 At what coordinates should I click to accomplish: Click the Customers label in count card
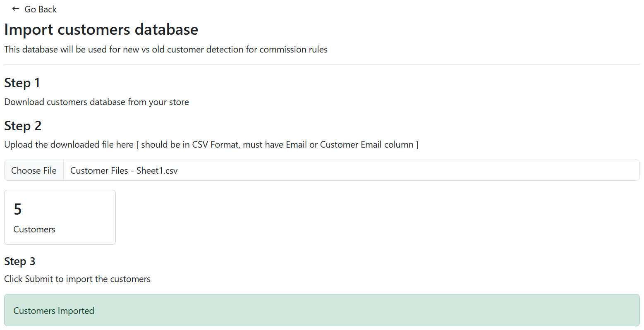coord(34,230)
